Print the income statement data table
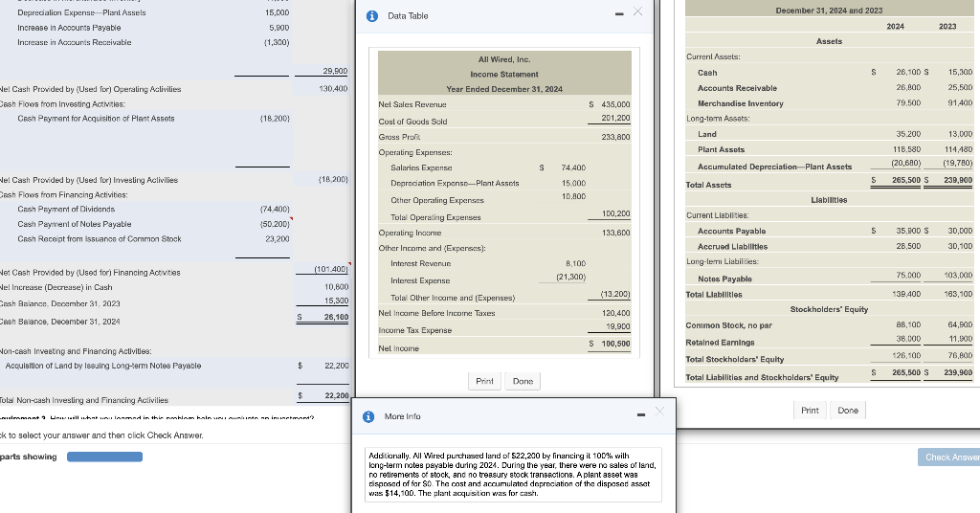980x513 pixels. pyautogui.click(x=484, y=381)
